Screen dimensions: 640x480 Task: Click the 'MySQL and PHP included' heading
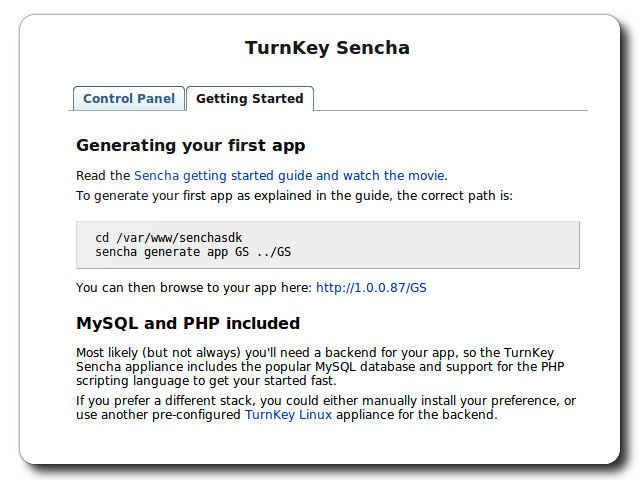188,324
